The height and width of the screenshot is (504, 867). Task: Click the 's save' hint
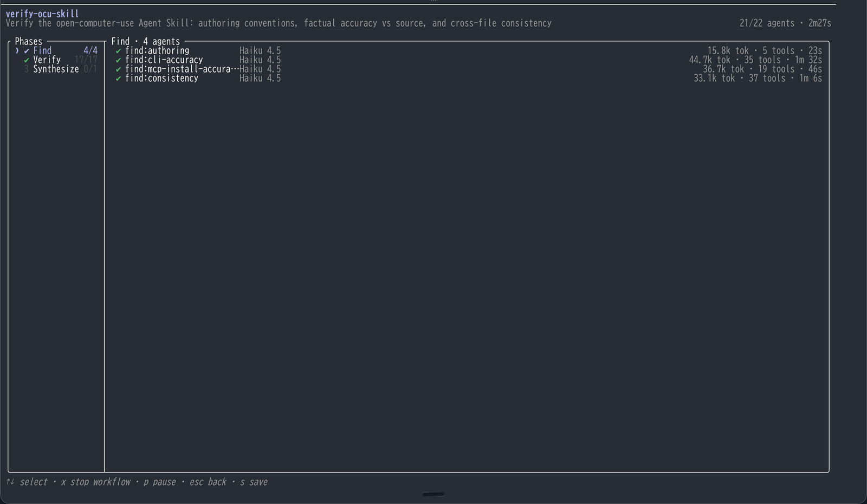point(254,482)
